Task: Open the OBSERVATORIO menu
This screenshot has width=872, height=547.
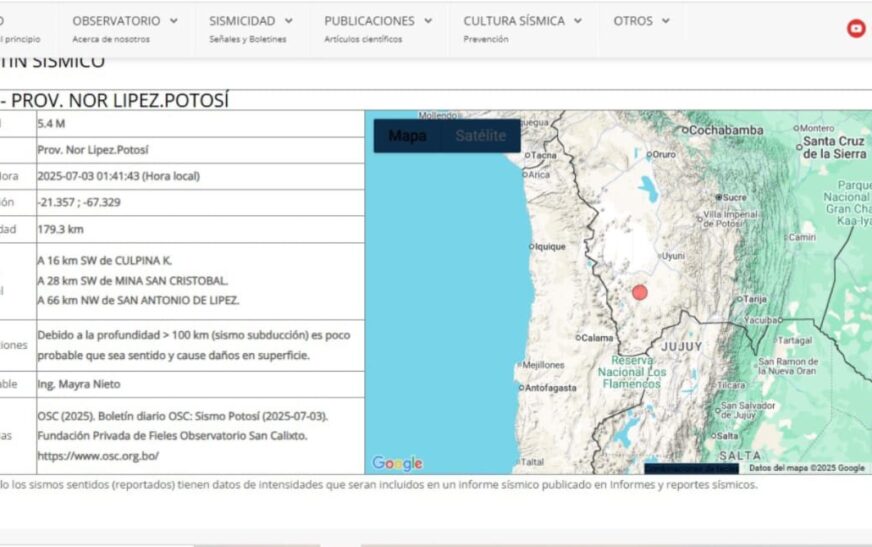Action: pos(116,21)
